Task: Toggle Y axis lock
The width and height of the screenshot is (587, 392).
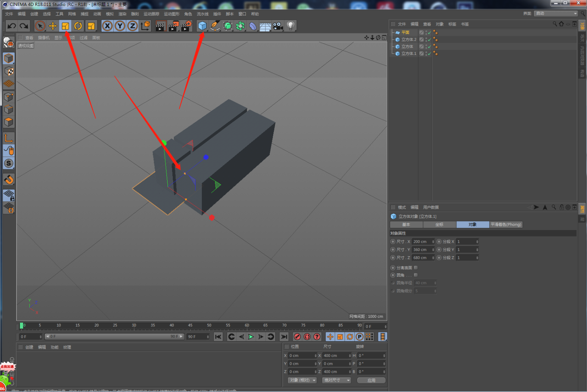Action: (x=120, y=26)
